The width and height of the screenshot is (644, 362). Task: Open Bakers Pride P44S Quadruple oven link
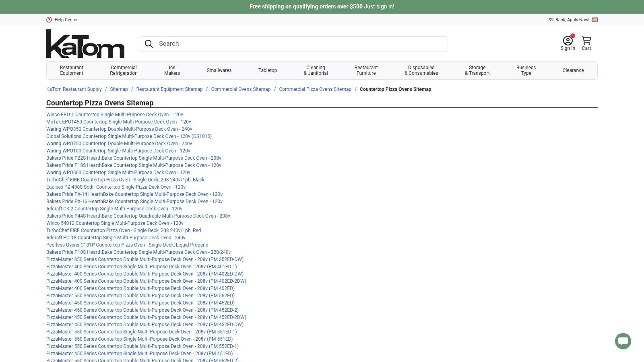tap(138, 216)
